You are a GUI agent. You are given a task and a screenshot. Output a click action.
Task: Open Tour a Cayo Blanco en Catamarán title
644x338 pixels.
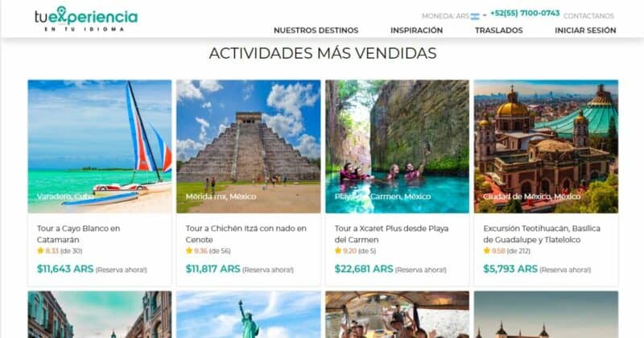[x=78, y=233]
